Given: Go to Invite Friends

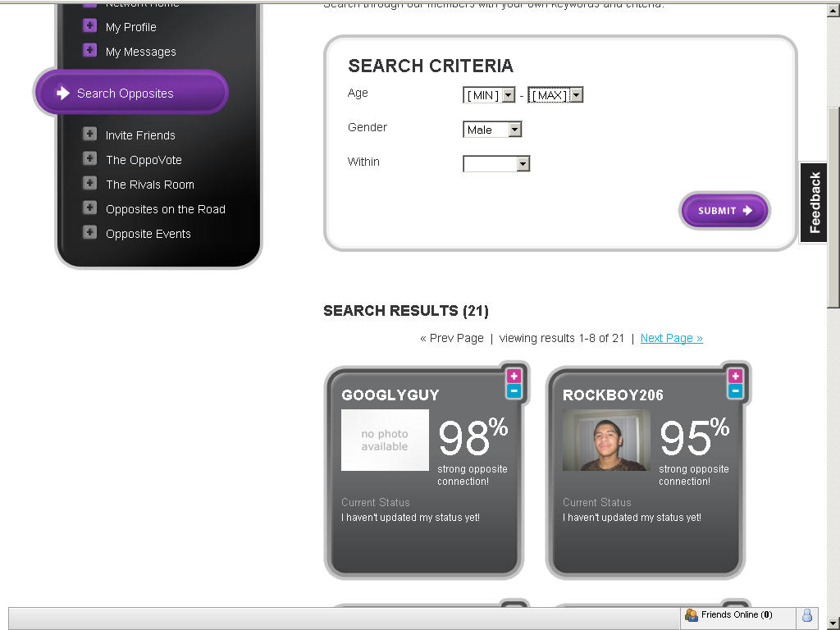Looking at the screenshot, I should [140, 135].
